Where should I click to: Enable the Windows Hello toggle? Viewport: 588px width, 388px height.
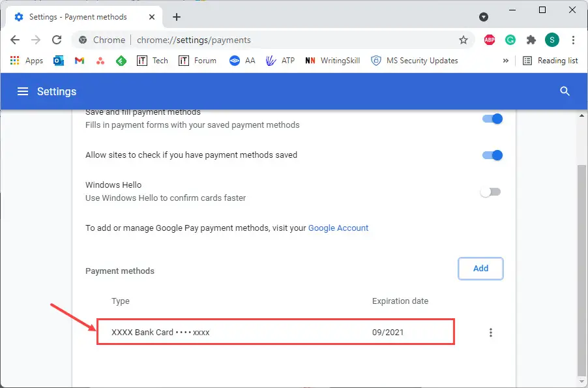[490, 192]
